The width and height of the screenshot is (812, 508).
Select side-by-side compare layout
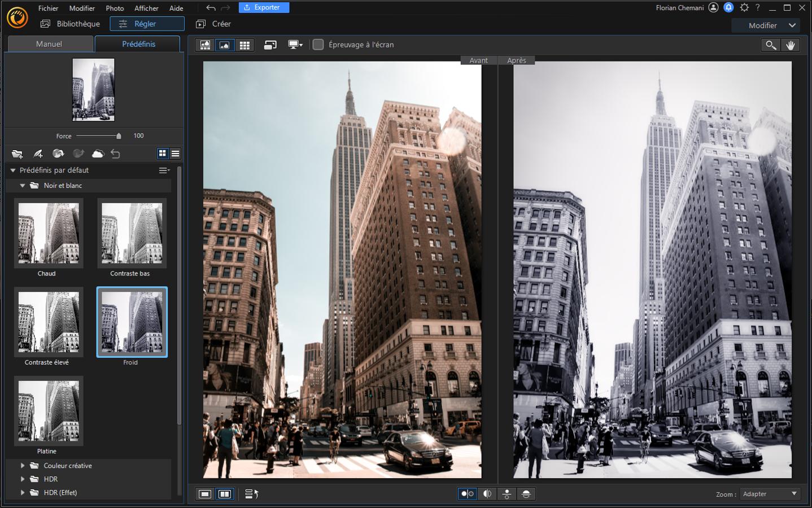[468, 494]
